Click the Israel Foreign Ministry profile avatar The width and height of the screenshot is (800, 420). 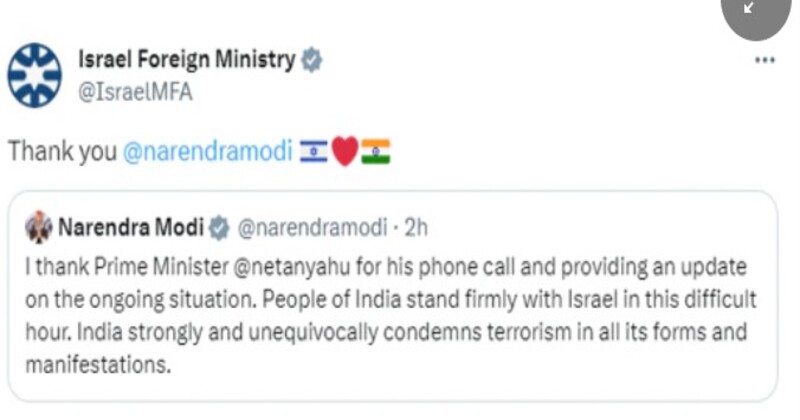click(36, 75)
